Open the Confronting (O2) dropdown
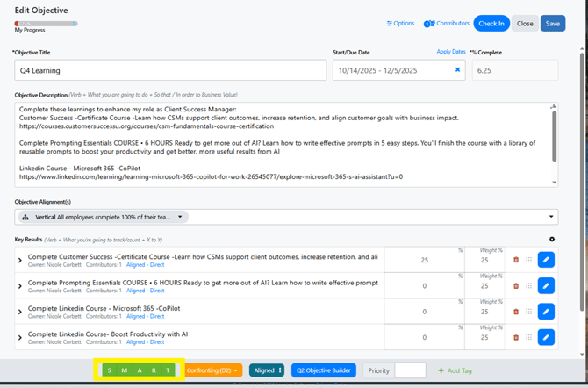 (x=213, y=370)
